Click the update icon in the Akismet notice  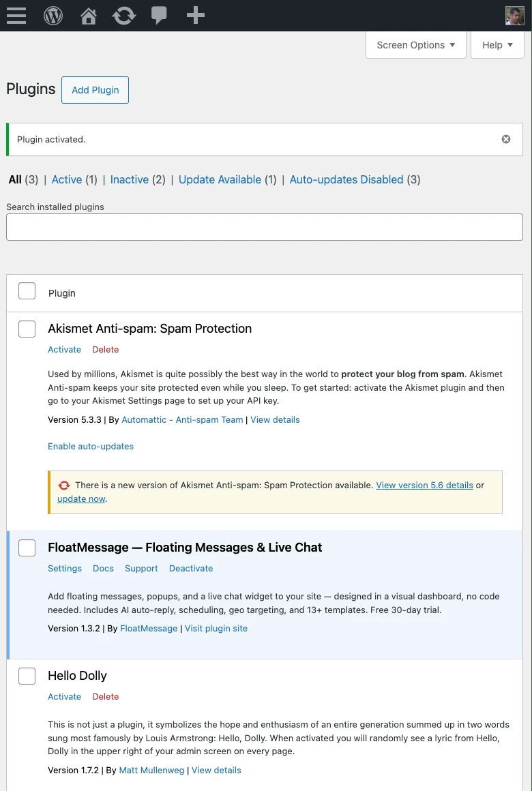pos(63,485)
